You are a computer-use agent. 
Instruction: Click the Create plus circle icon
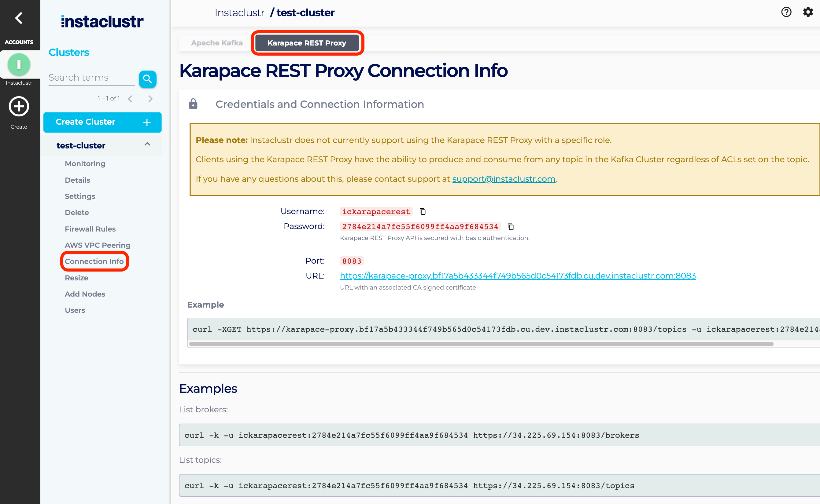[x=19, y=107]
